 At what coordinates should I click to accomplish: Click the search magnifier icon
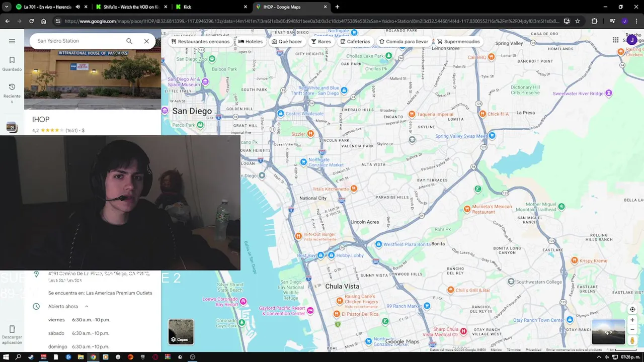(129, 41)
